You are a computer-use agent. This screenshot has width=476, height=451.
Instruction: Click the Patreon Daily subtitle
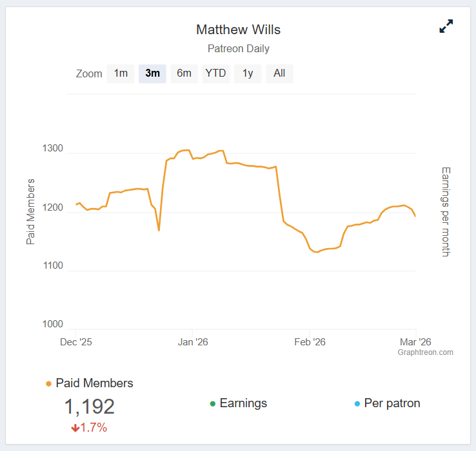238,49
